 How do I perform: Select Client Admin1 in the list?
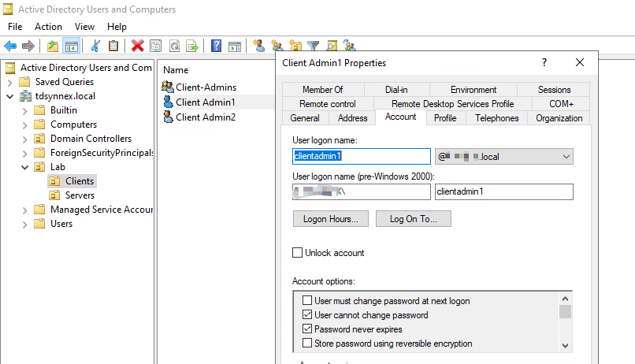pyautogui.click(x=206, y=102)
